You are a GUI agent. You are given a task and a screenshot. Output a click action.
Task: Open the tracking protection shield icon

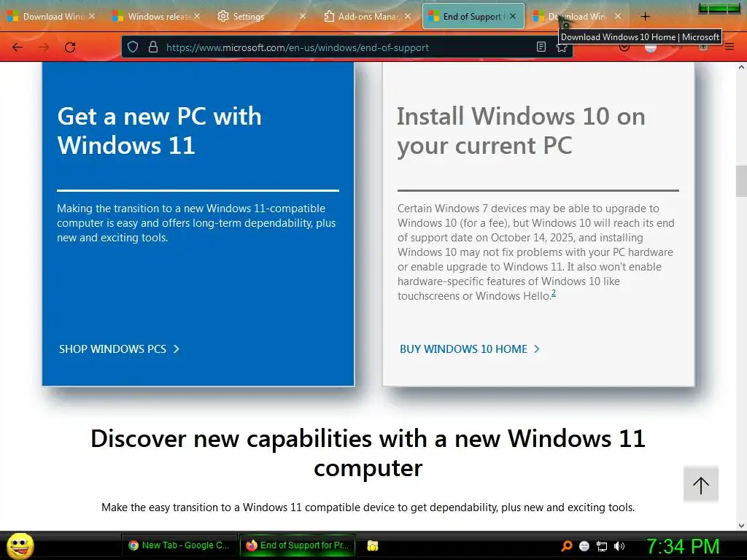(133, 47)
